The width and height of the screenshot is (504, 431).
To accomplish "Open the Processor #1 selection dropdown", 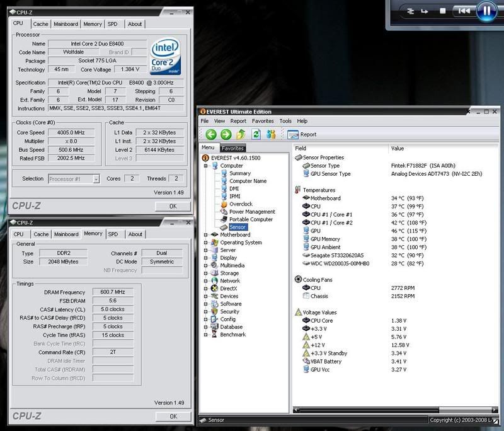I will [x=96, y=179].
